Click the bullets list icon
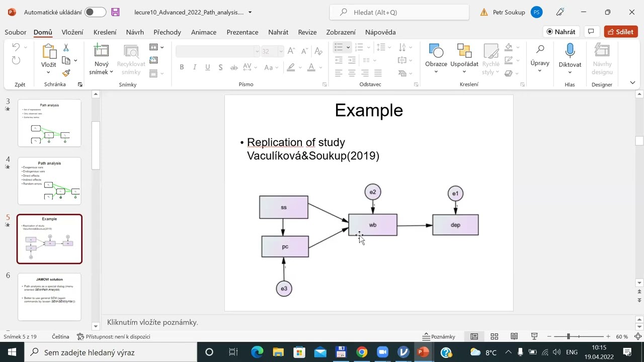The image size is (644, 362). (339, 47)
